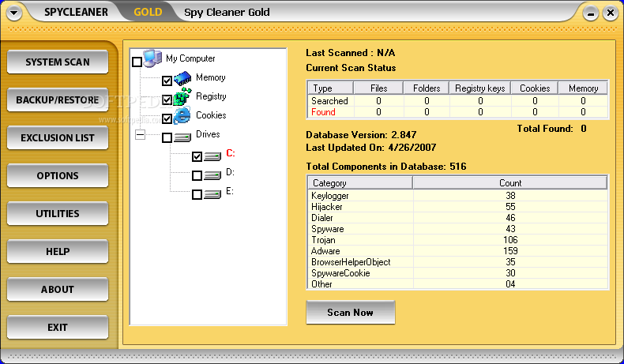Select the Cookies tree label
This screenshot has width=624, height=364.
(x=211, y=115)
